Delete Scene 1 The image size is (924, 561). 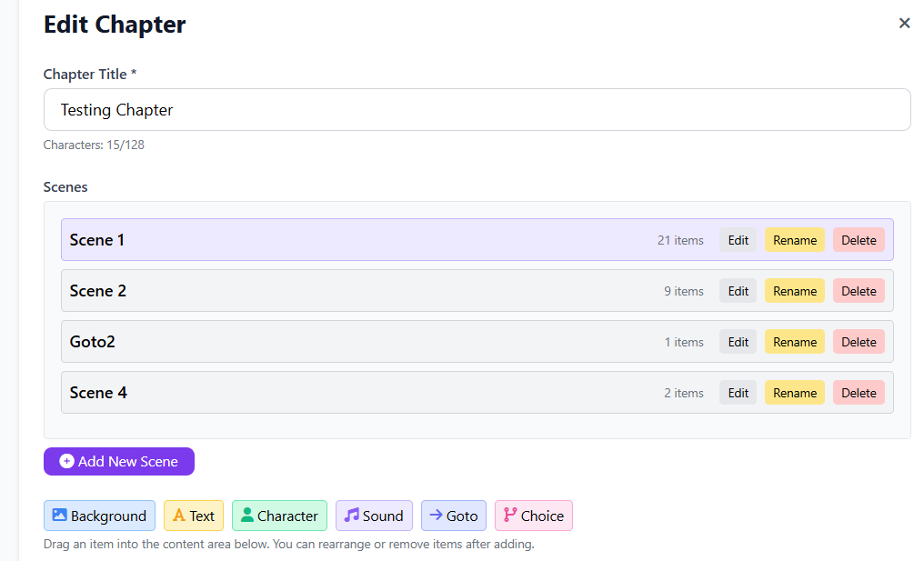point(858,240)
